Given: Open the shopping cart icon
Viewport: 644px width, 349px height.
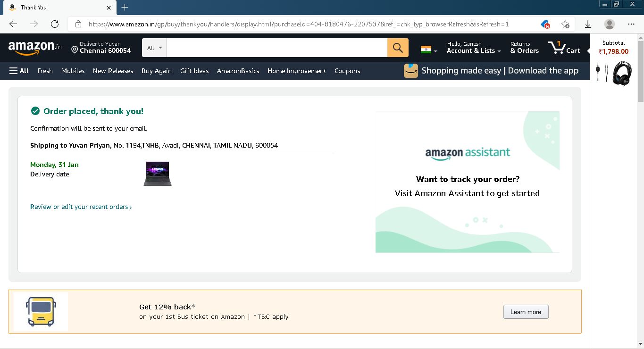Looking at the screenshot, I should click(x=564, y=48).
